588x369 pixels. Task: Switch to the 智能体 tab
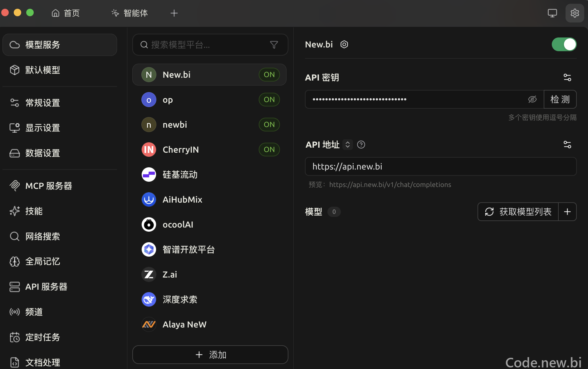click(x=130, y=13)
